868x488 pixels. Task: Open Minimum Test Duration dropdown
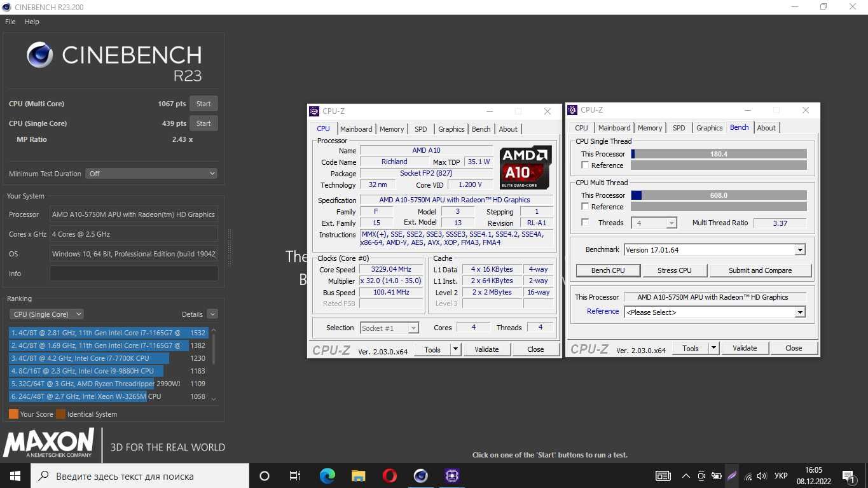click(x=151, y=173)
